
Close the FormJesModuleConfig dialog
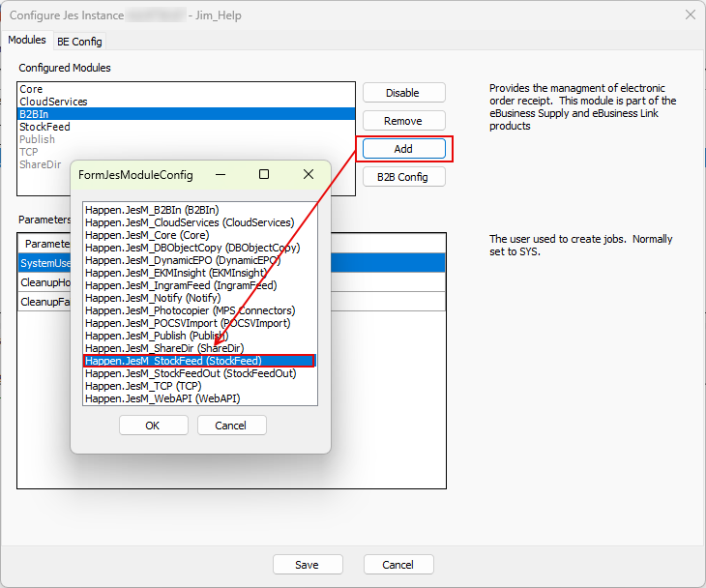pyautogui.click(x=309, y=175)
